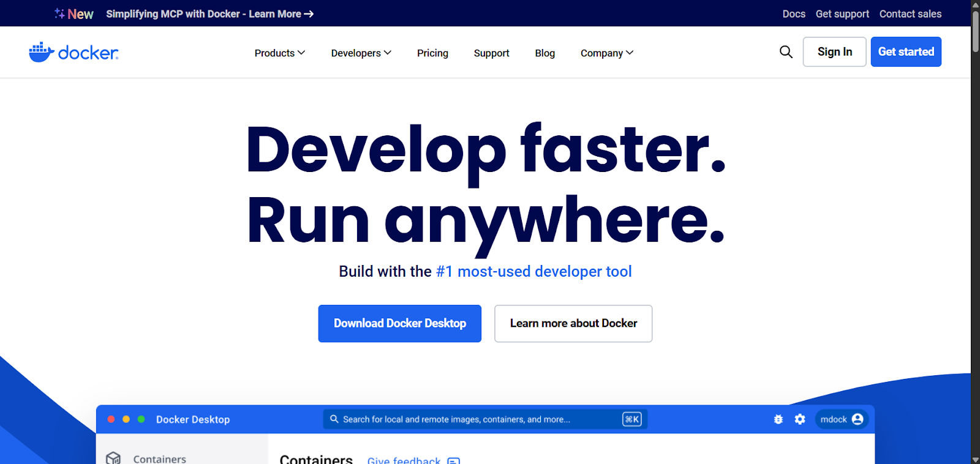Click the page vertical scrollbar thumb
The image size is (980, 464).
tap(975, 31)
